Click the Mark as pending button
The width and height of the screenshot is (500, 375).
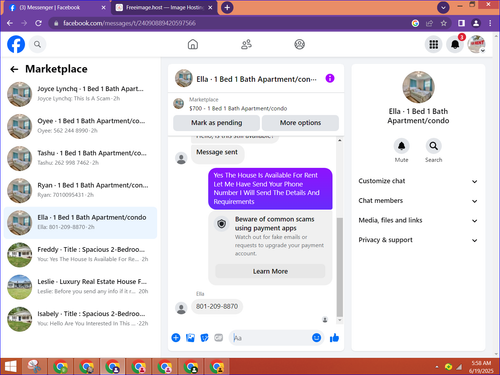pyautogui.click(x=216, y=123)
